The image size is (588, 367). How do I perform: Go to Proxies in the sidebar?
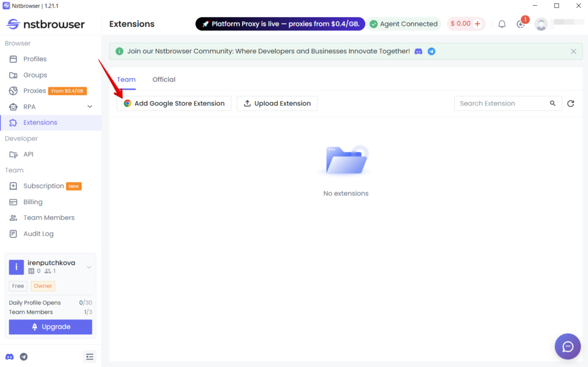tap(34, 91)
